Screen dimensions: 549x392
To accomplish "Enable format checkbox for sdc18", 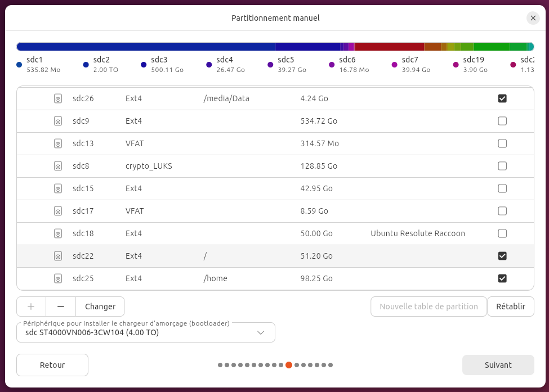I will coord(502,233).
